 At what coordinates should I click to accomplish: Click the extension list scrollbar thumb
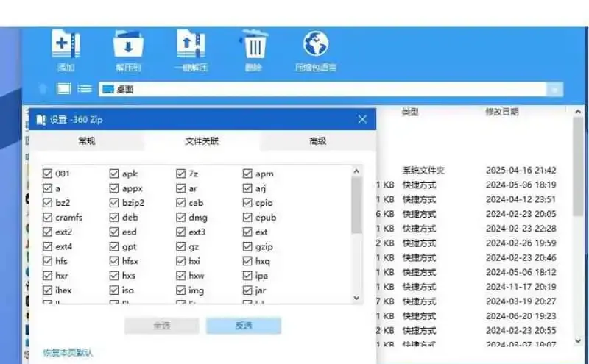(x=356, y=206)
